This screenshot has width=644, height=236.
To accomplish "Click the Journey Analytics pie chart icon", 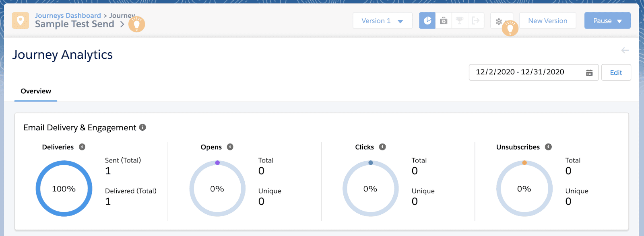I will (x=427, y=21).
